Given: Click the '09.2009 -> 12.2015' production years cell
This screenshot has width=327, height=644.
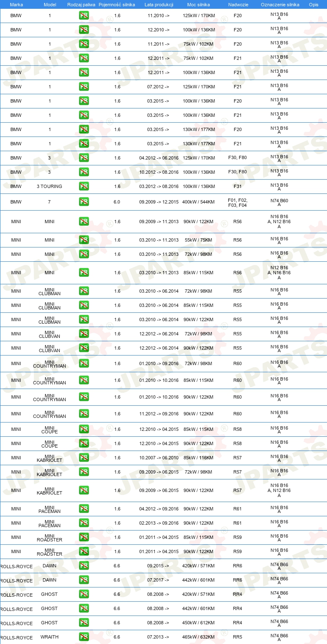Looking at the screenshot, I should 159,202.
